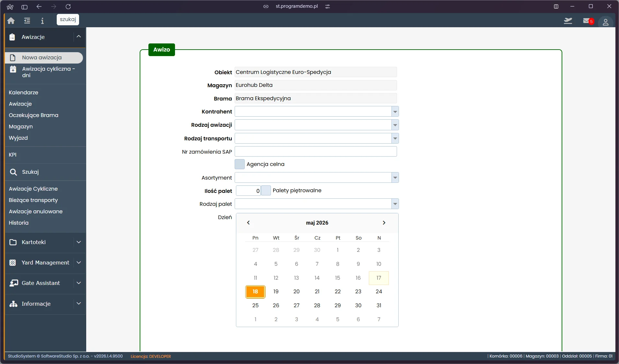619x364 pixels.
Task: Open Bieżące transporty in sidebar
Action: click(x=33, y=200)
